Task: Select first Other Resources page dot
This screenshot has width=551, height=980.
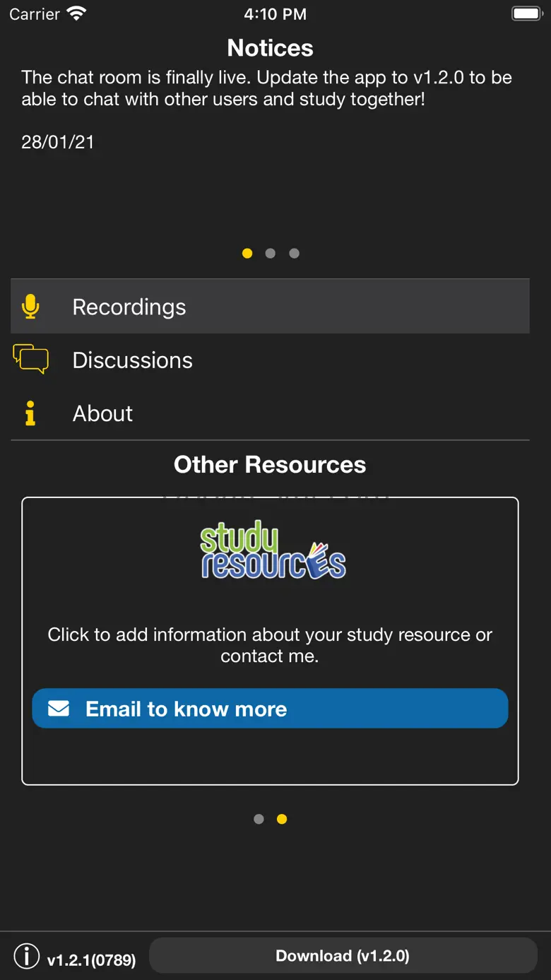Action: [259, 819]
